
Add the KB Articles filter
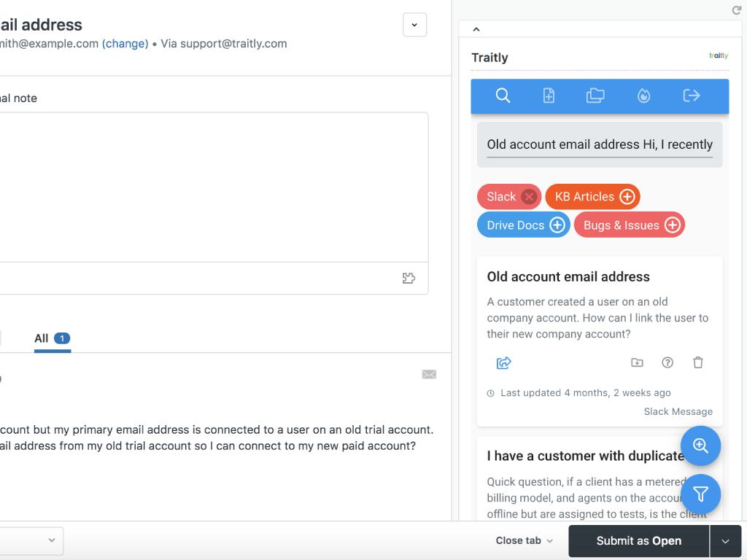(627, 197)
